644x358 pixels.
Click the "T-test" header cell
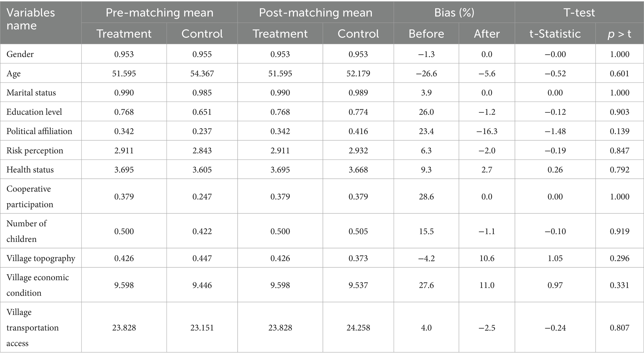click(x=579, y=12)
